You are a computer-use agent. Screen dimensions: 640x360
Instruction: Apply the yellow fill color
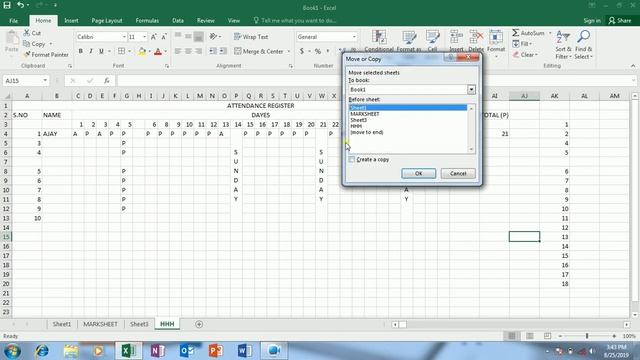pyautogui.click(x=142, y=51)
